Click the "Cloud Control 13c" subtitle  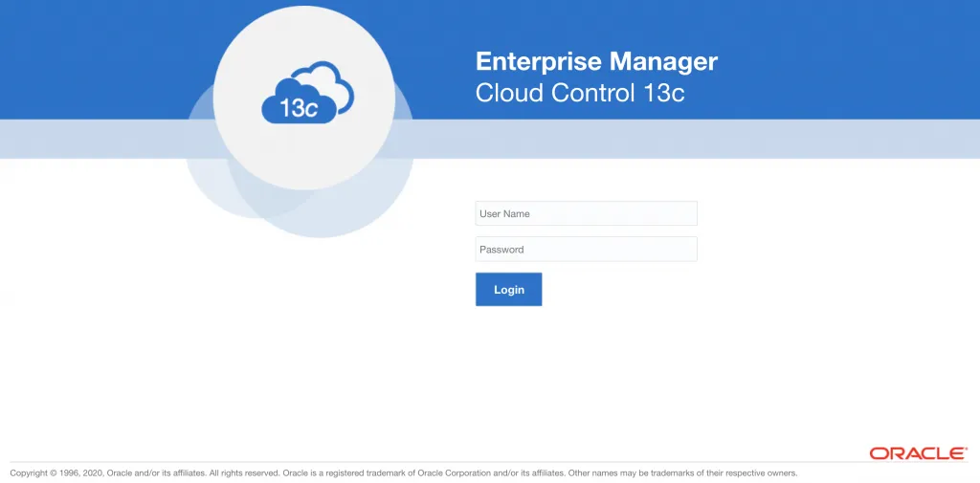[x=580, y=93]
